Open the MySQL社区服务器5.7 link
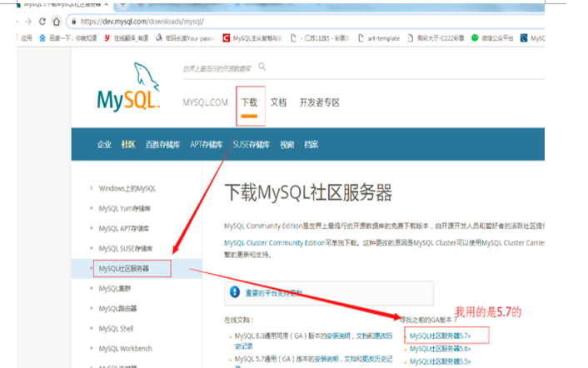This screenshot has height=368, width=588. coord(441,336)
